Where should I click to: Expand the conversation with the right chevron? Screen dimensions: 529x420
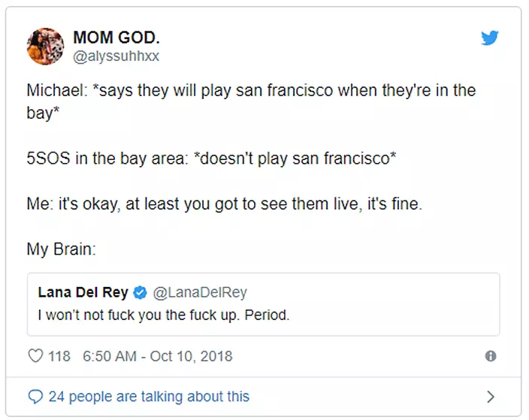tap(491, 396)
